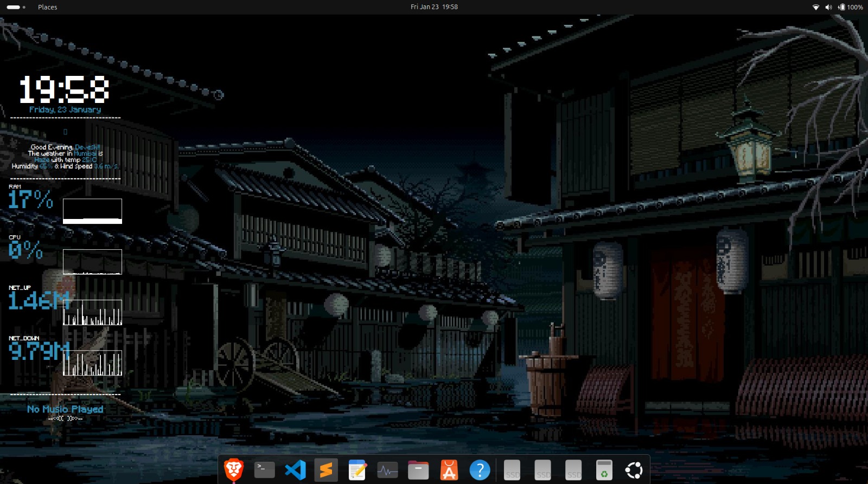Open the System Monitor app
The image size is (868, 484).
pos(387,470)
